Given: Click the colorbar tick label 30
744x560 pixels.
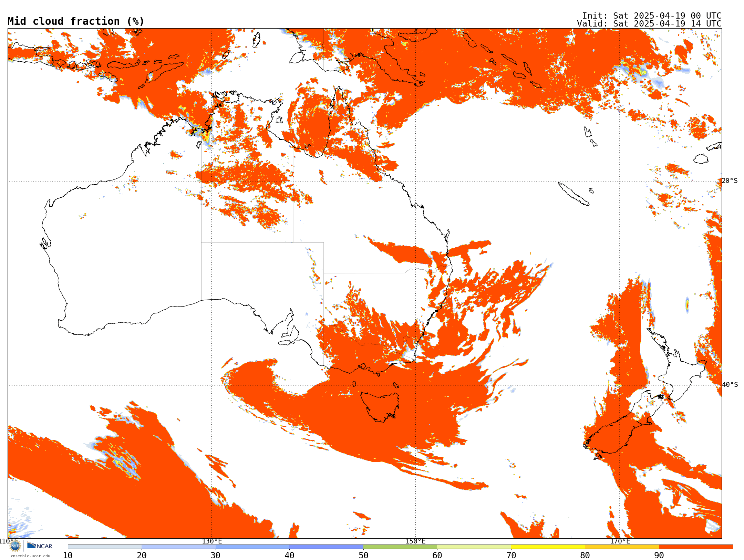Looking at the screenshot, I should 216,556.
